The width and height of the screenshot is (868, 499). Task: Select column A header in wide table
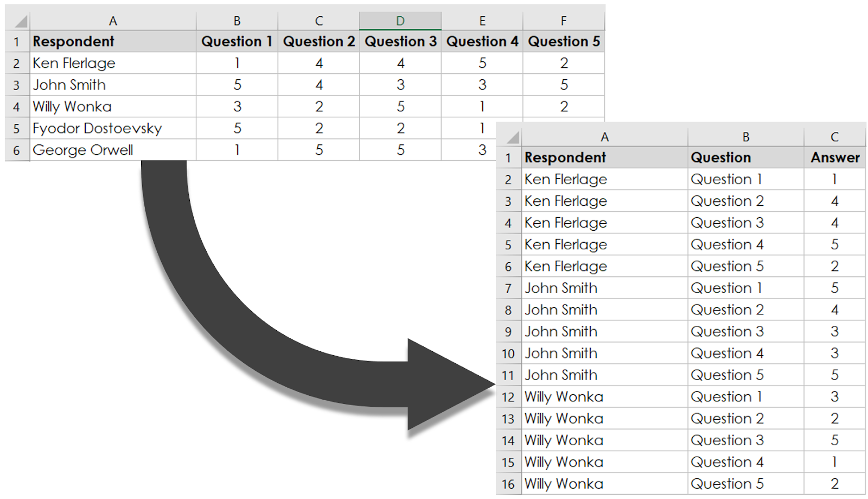[x=113, y=21]
